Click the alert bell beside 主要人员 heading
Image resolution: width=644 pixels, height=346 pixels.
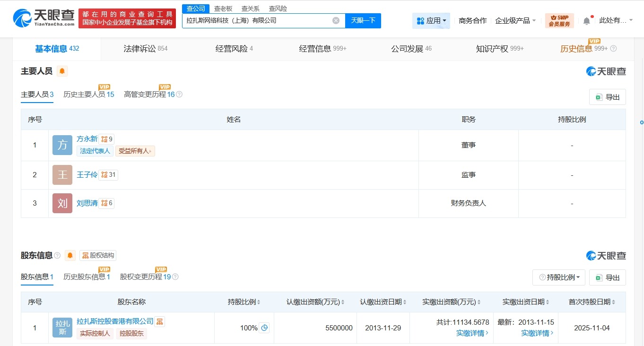point(61,70)
